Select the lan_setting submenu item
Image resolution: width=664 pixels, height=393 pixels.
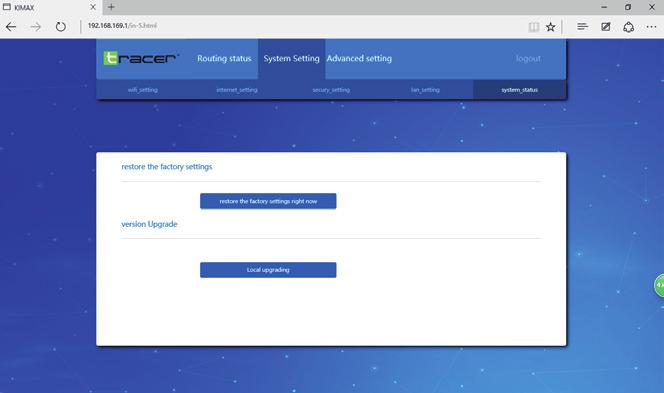pos(425,90)
